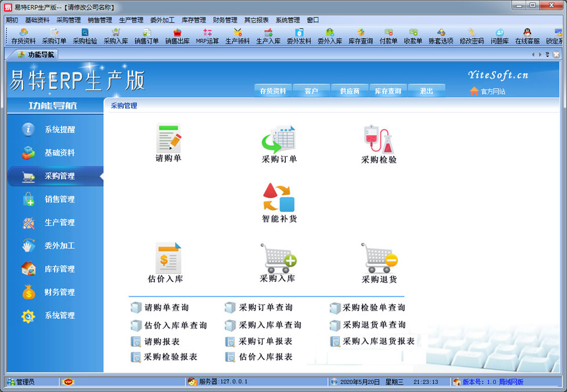Open 采购入库退货报表 report link

(378, 342)
